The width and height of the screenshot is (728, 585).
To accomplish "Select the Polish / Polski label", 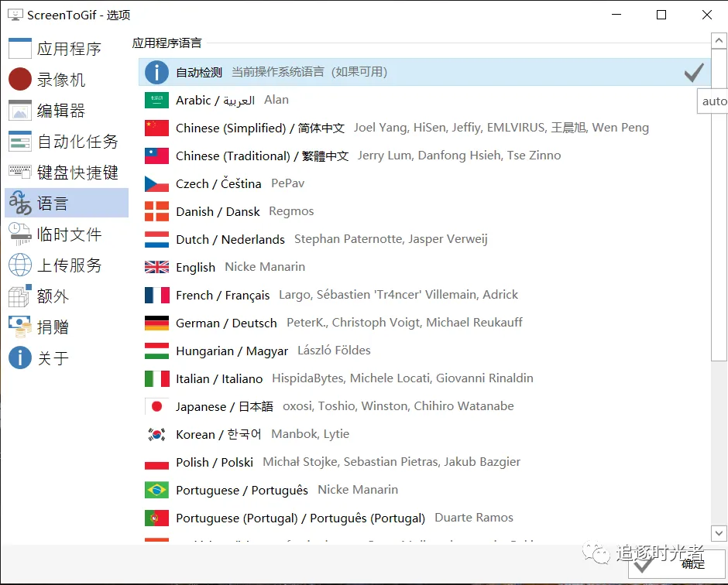I will pos(215,462).
